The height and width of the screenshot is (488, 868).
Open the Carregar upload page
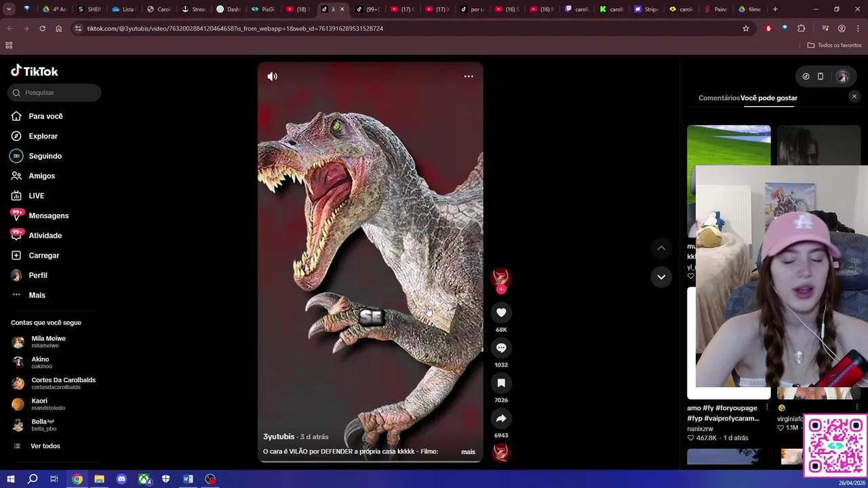(x=43, y=256)
